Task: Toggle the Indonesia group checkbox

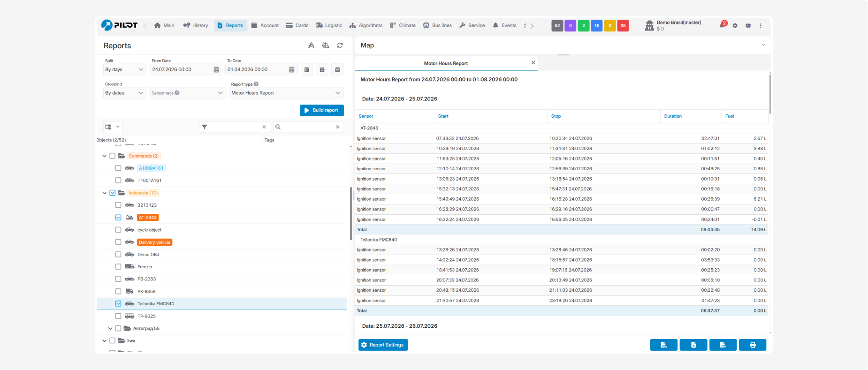Action: click(113, 193)
